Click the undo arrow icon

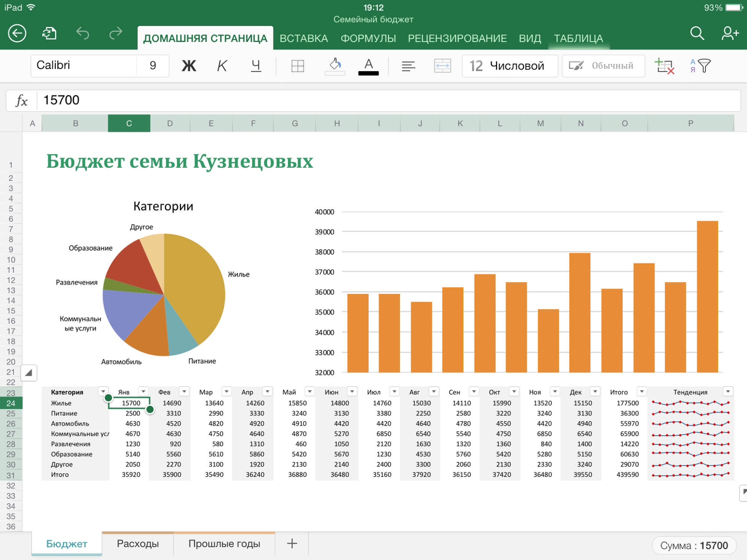click(83, 34)
